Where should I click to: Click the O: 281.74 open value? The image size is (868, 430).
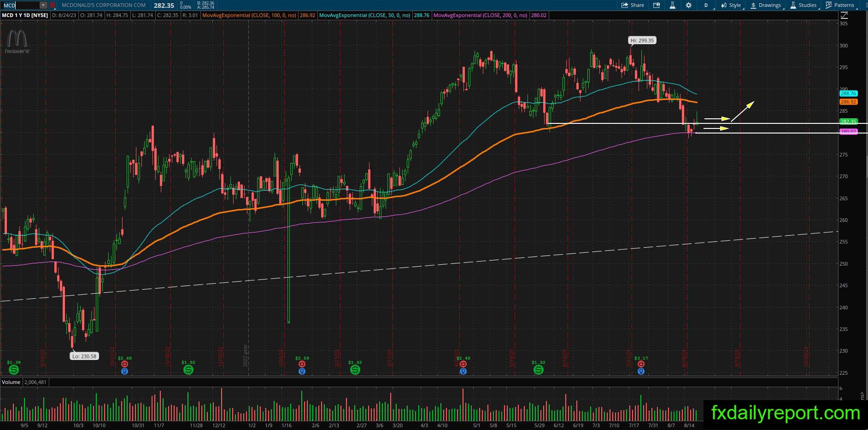coord(91,15)
